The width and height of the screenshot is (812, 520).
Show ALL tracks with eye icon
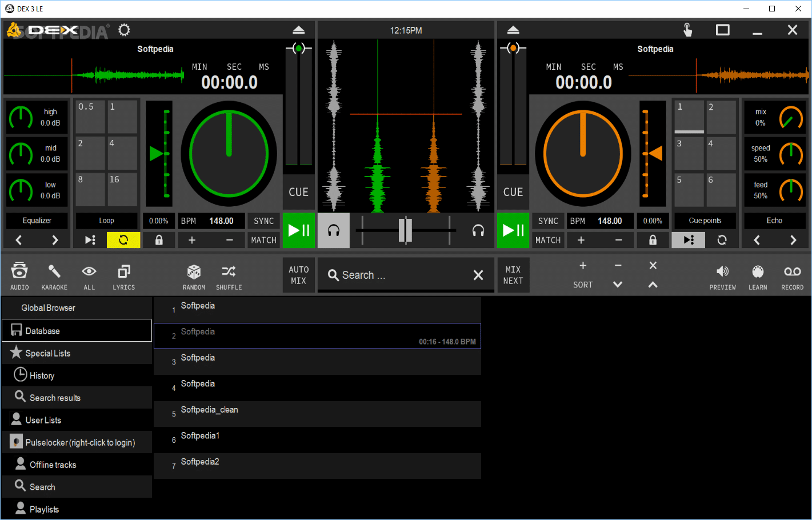[x=89, y=276]
